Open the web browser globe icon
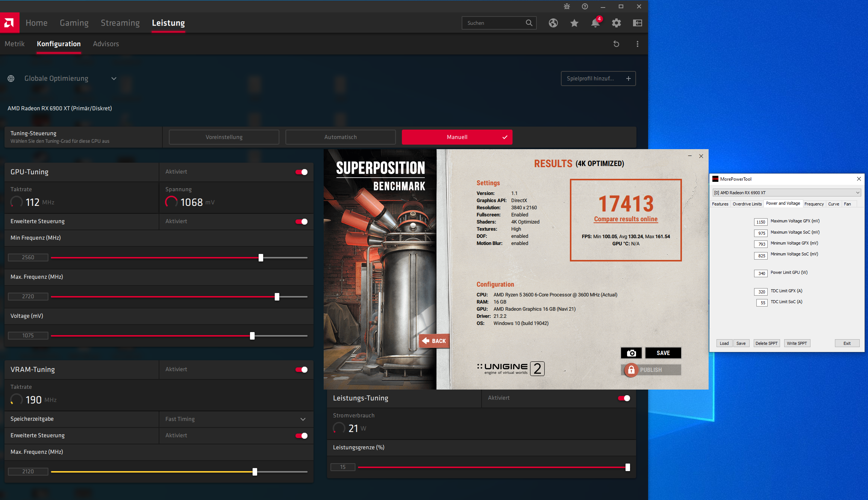The width and height of the screenshot is (868, 500). pos(553,23)
